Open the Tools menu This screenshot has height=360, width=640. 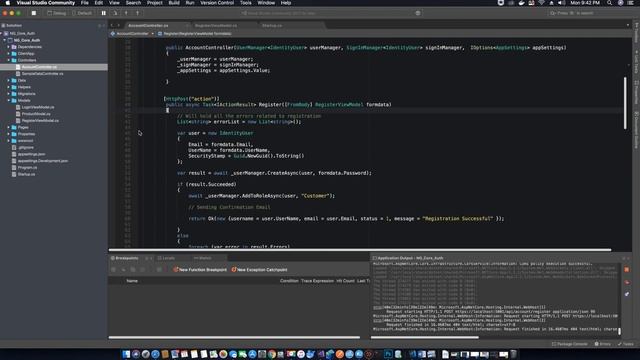[246, 3]
